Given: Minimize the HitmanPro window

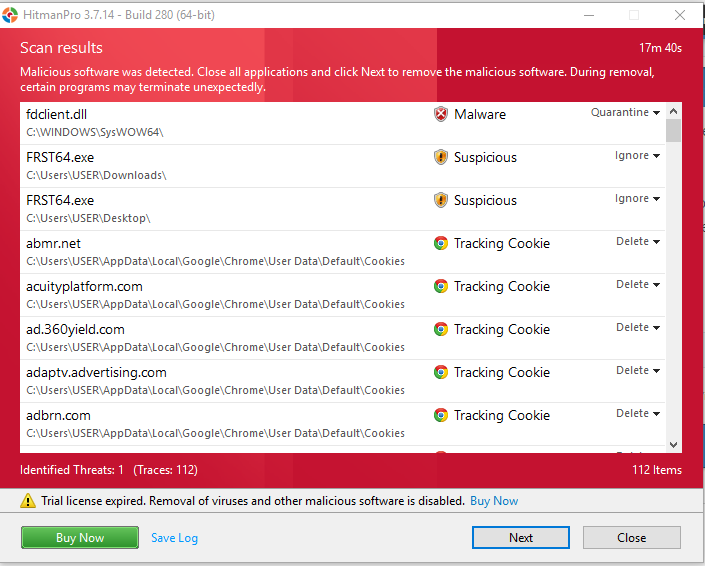Looking at the screenshot, I should [589, 15].
